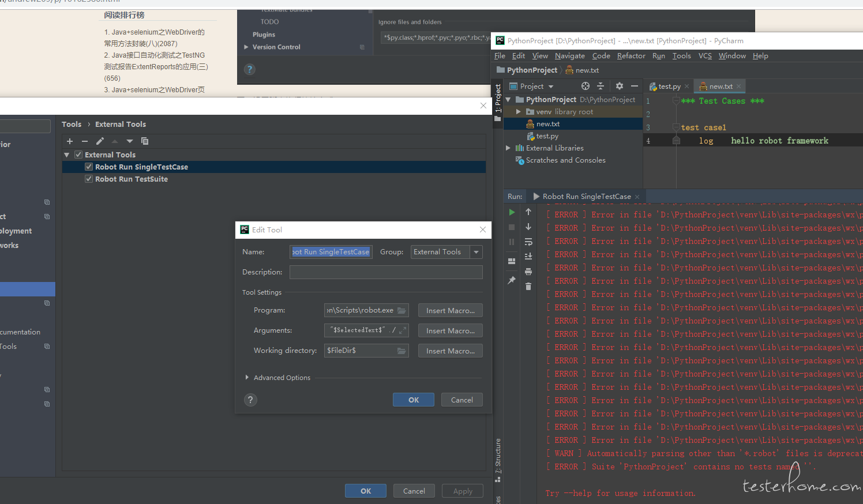Image resolution: width=863 pixels, height=504 pixels.
Task: Confirm Edit Tool dialog with OK
Action: tap(414, 400)
